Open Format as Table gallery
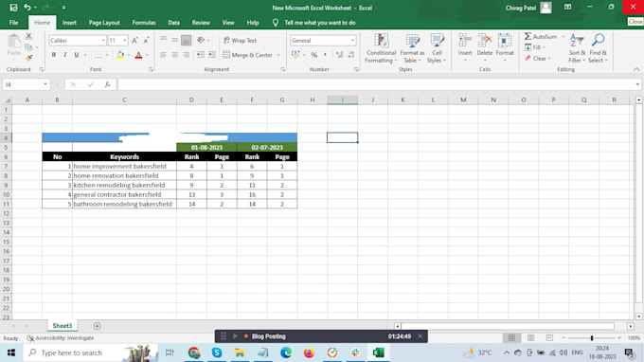The image size is (644, 362). (x=412, y=48)
